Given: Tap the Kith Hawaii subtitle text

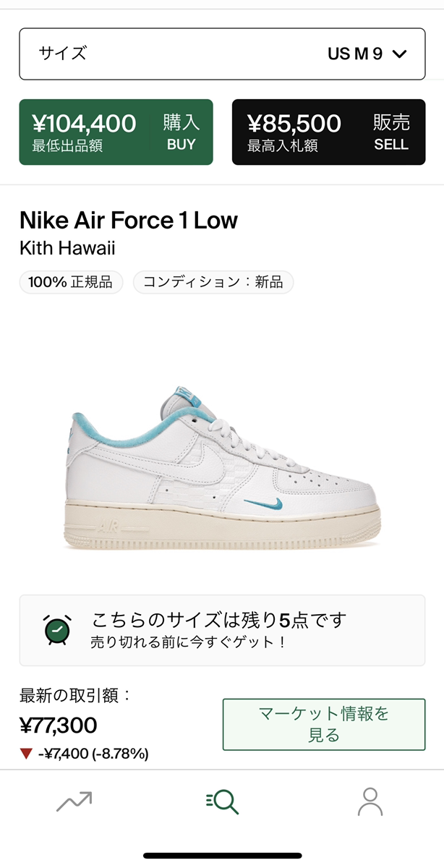Looking at the screenshot, I should click(x=67, y=248).
